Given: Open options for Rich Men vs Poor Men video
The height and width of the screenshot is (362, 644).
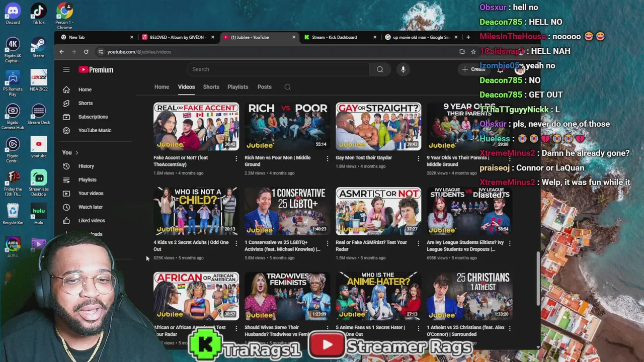Looking at the screenshot, I should 327,158.
